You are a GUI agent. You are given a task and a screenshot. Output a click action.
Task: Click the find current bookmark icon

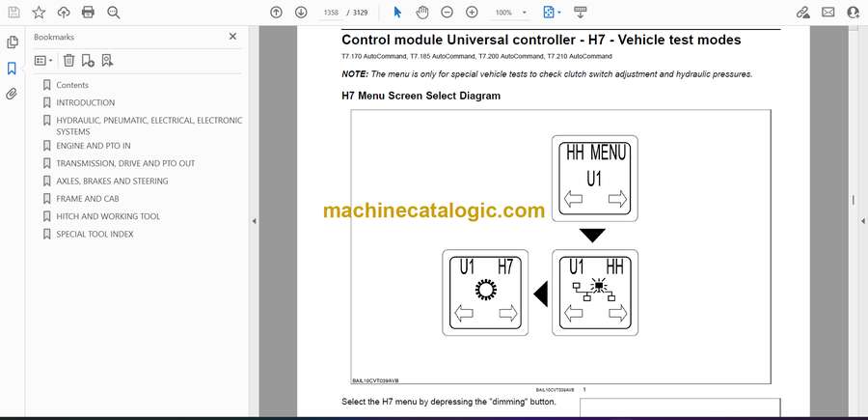point(107,61)
